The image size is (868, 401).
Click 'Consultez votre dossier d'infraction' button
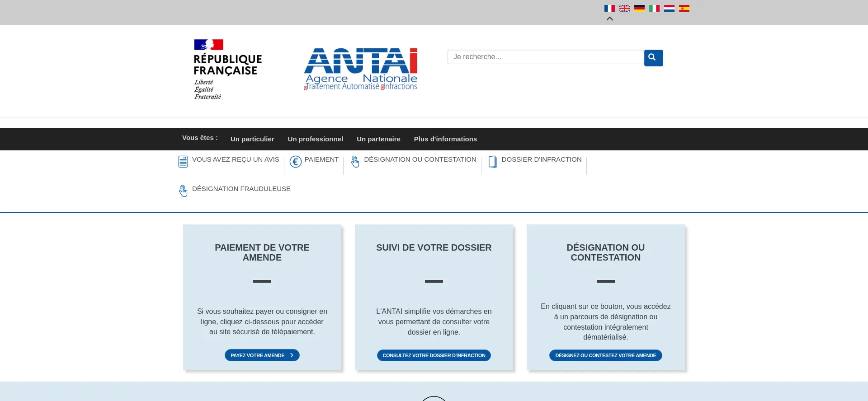[434, 355]
